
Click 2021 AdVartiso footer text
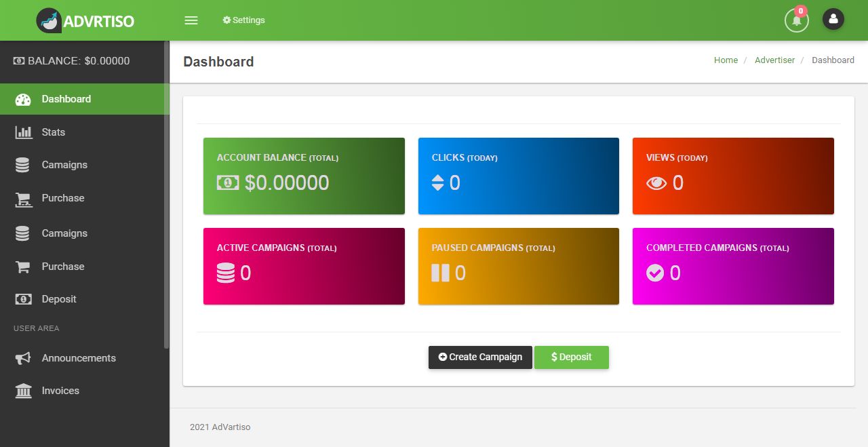[x=220, y=427]
